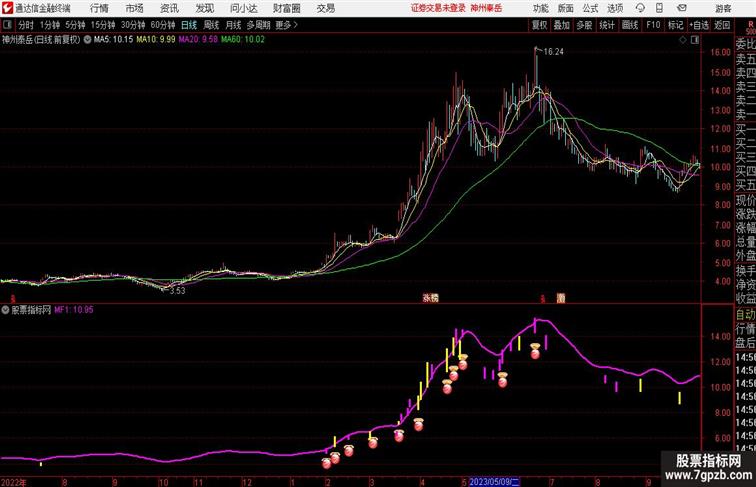This screenshot has height=487, width=756.
Task: Open the settings circle next to 股票指标网 indicator
Action: pyautogui.click(x=5, y=310)
